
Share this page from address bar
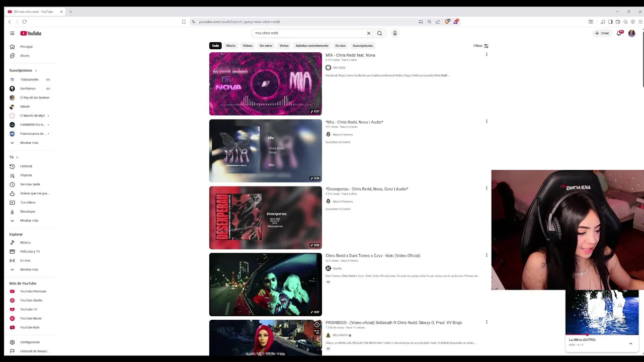(x=438, y=22)
